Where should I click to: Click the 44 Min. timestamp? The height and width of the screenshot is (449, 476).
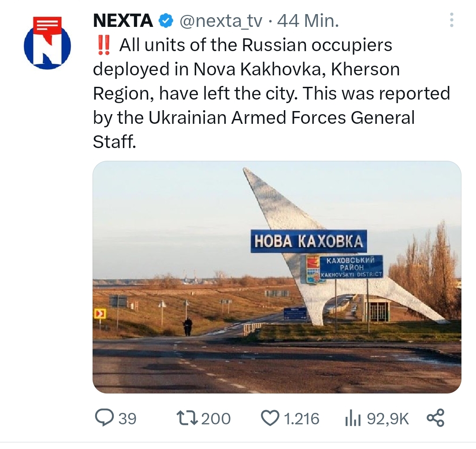coord(308,21)
